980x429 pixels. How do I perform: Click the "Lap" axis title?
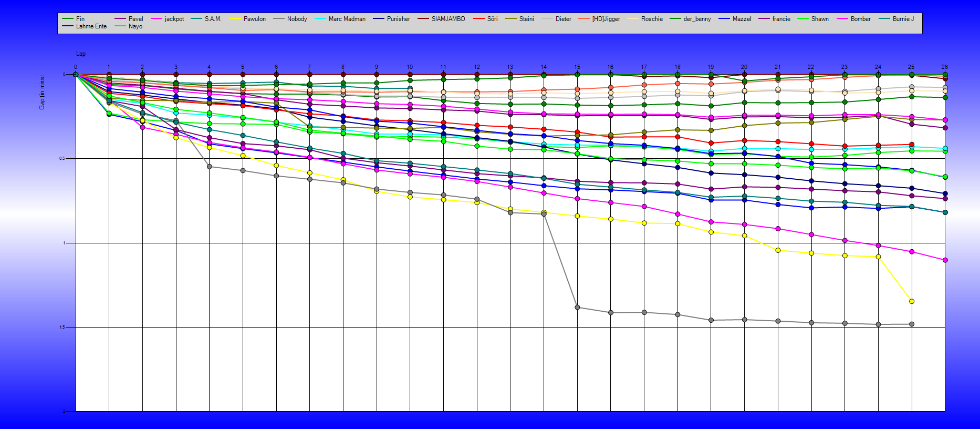point(81,54)
